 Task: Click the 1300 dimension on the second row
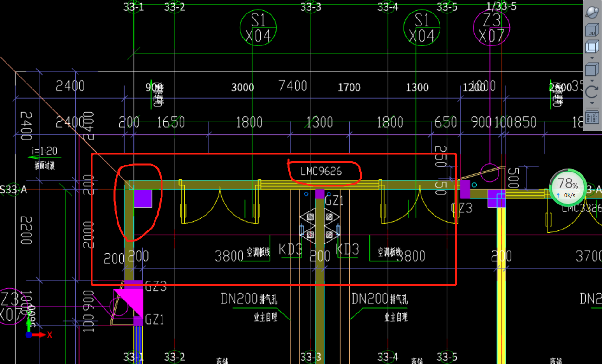[x=319, y=122]
